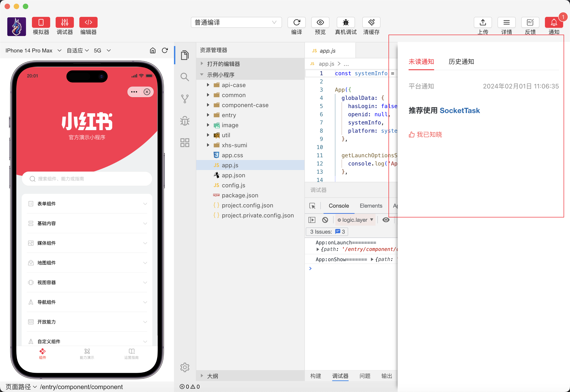
Task: Toggle the 通知 notification bell
Action: pyautogui.click(x=554, y=22)
